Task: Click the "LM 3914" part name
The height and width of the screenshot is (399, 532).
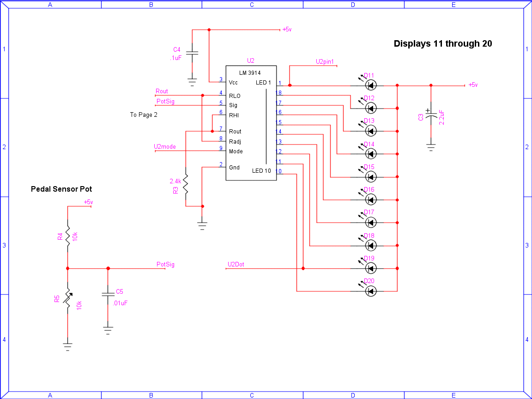Action: tap(250, 73)
